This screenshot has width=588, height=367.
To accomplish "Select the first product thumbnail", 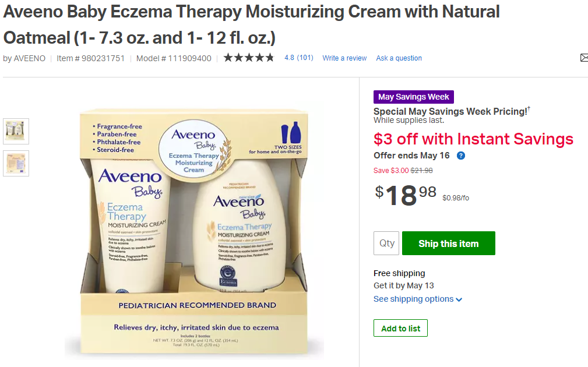I will tap(16, 131).
